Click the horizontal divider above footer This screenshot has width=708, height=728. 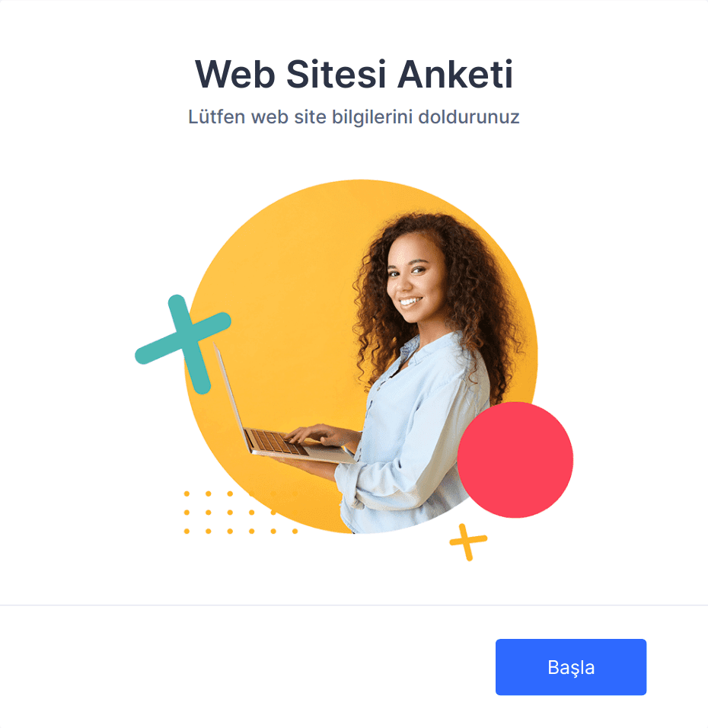[354, 605]
